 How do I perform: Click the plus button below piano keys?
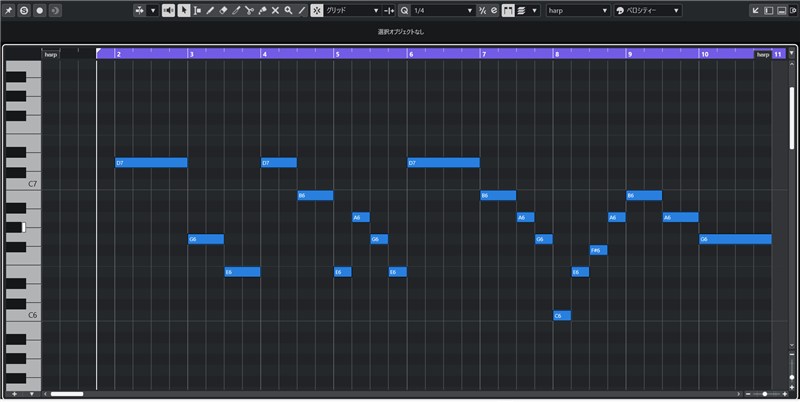pyautogui.click(x=14, y=394)
